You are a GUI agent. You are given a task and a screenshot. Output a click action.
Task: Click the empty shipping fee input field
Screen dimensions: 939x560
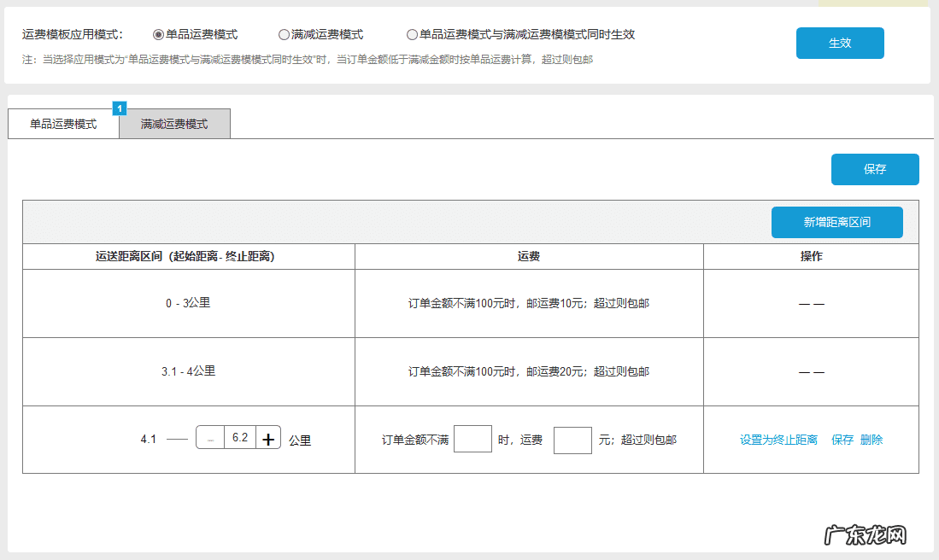[x=572, y=439]
